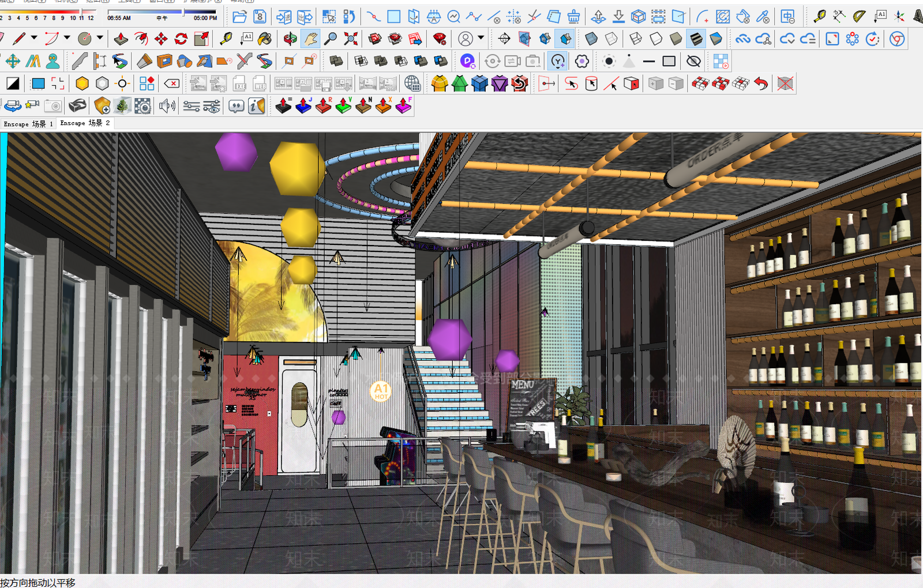Toggle Back Edges style
The image size is (923, 588).
tap(611, 39)
